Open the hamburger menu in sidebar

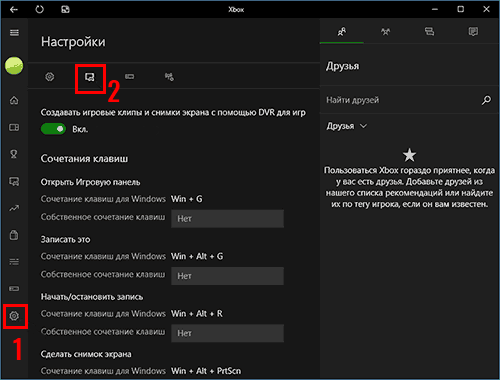pos(14,32)
